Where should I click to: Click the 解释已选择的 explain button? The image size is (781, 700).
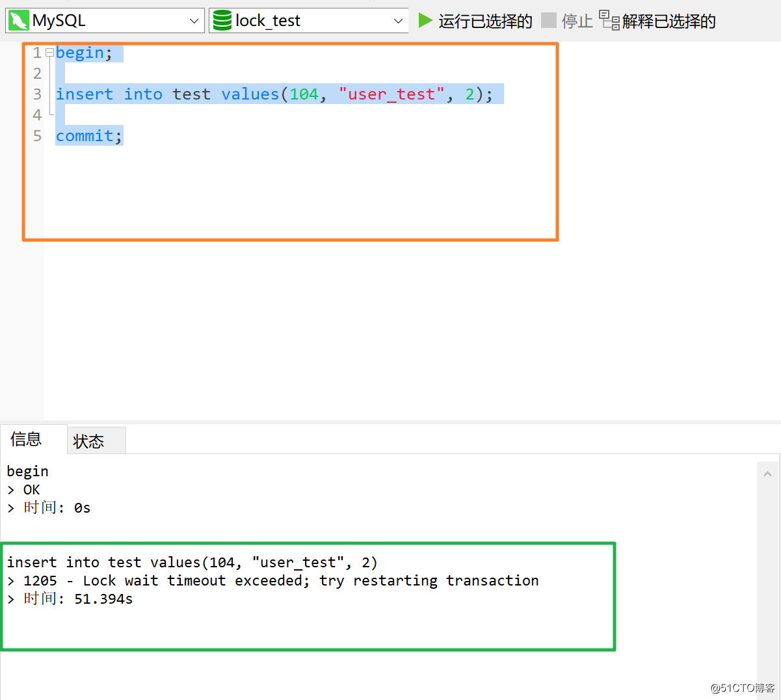(x=657, y=21)
